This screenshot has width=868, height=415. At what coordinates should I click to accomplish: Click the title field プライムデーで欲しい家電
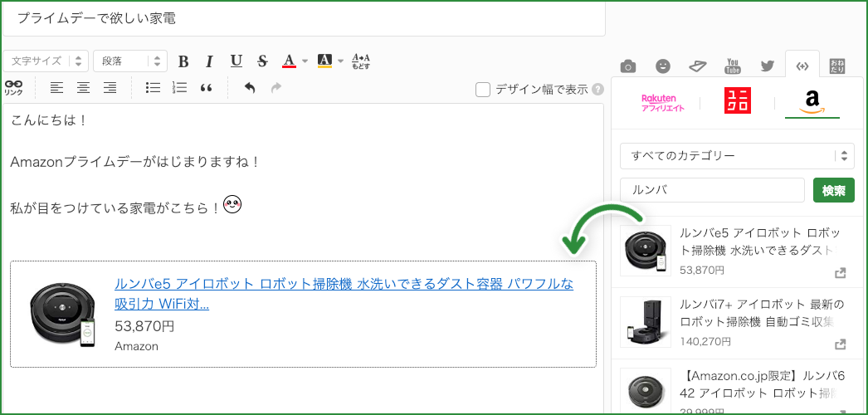click(x=304, y=19)
